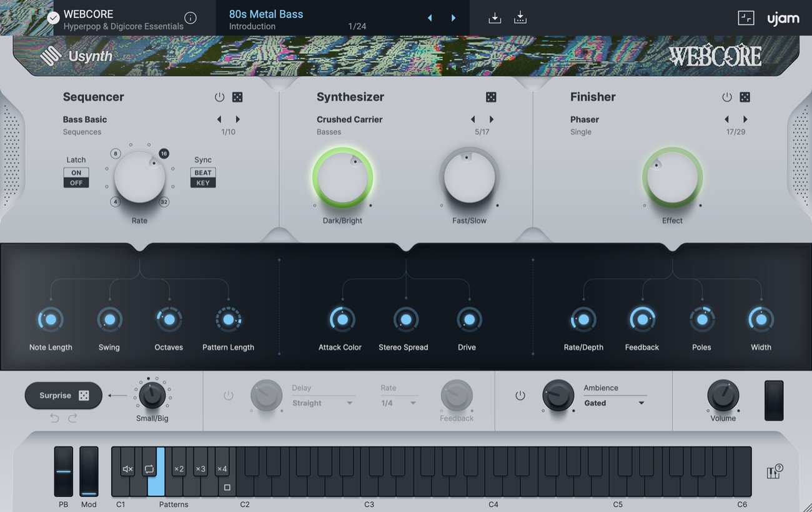Click the Synthesizer dice randomizer
Screen dimensions: 812x512
click(x=491, y=97)
